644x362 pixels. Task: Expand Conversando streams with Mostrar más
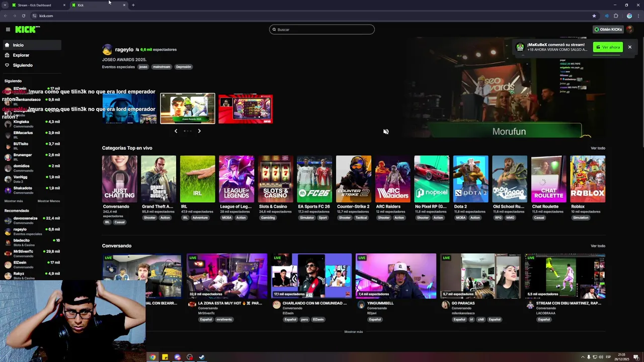pos(353,332)
